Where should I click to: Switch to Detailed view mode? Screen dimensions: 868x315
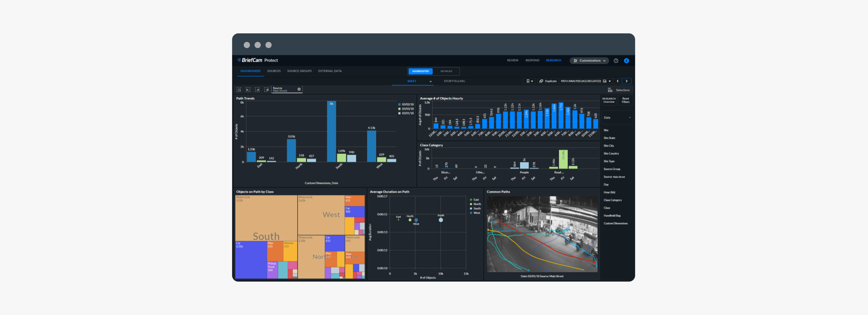446,71
